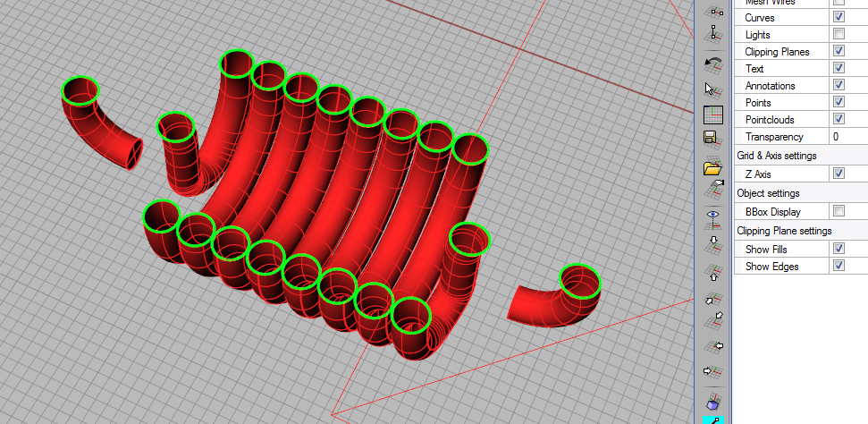Toggle the Show Edges checkbox
This screenshot has height=424, width=868.
pyautogui.click(x=839, y=266)
